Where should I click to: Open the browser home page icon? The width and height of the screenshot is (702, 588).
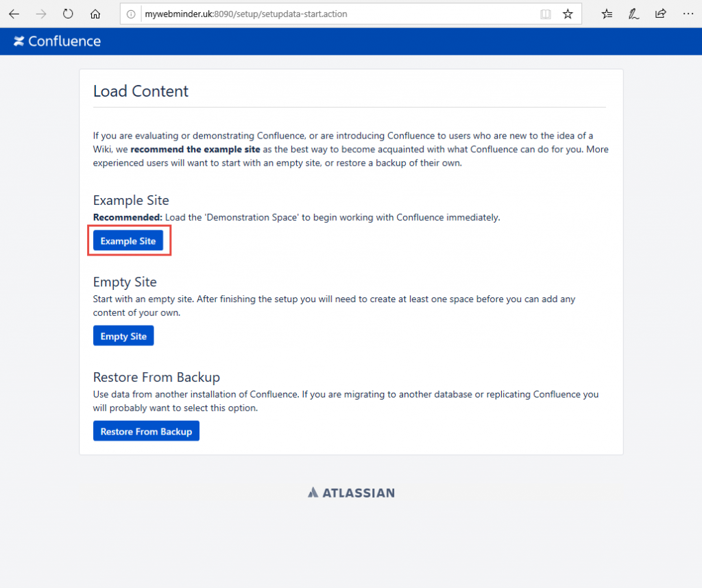(95, 14)
